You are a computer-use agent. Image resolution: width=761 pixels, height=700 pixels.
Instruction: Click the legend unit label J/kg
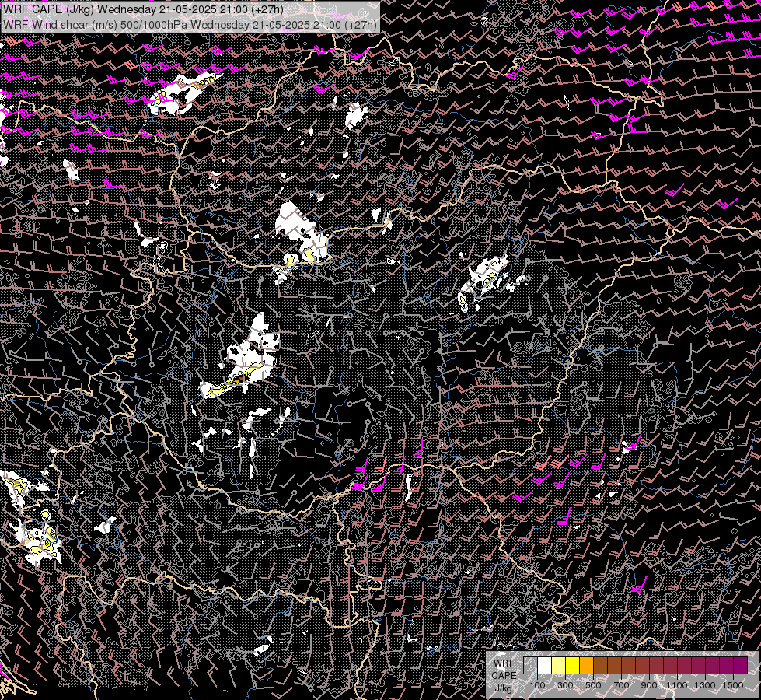[503, 688]
